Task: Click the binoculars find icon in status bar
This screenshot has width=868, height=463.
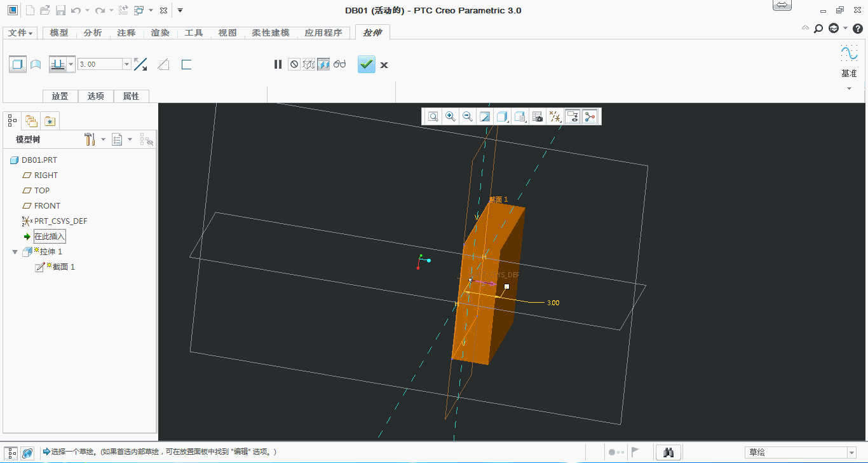Action: coord(668,452)
